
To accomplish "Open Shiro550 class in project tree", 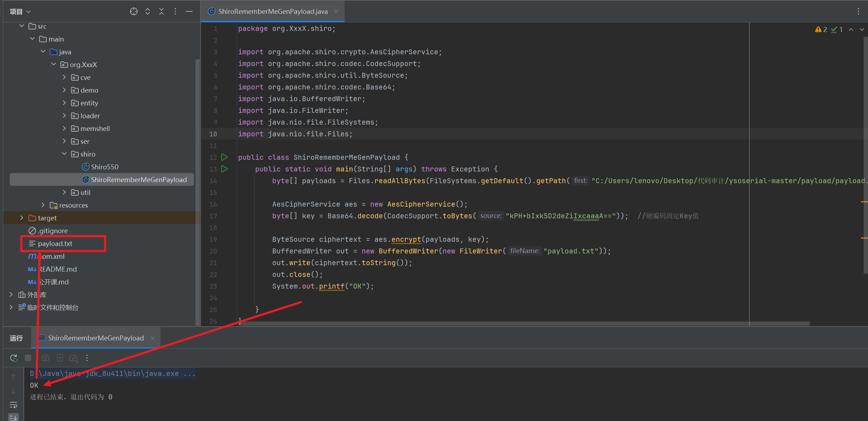I will click(x=104, y=167).
